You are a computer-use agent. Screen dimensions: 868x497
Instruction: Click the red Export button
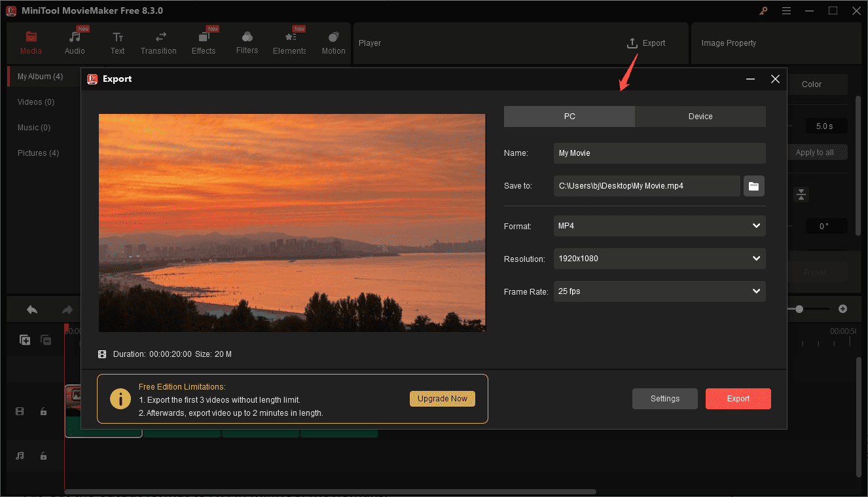tap(738, 399)
